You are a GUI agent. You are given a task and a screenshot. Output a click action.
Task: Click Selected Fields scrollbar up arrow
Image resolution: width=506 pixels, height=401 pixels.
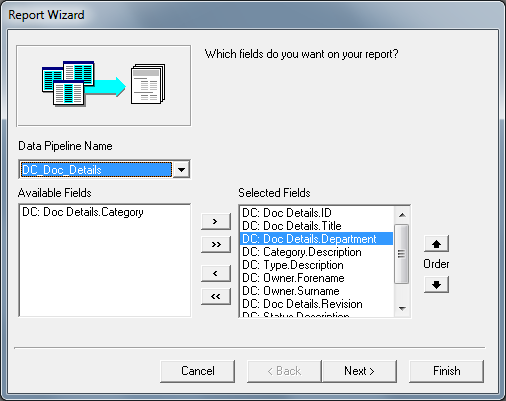click(402, 215)
